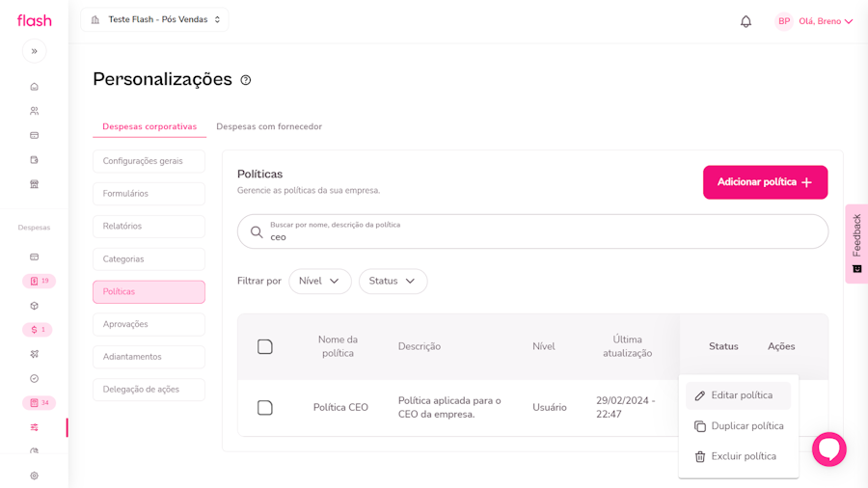Expand the Olá, Breno user menu
The image size is (868, 488).
click(826, 21)
